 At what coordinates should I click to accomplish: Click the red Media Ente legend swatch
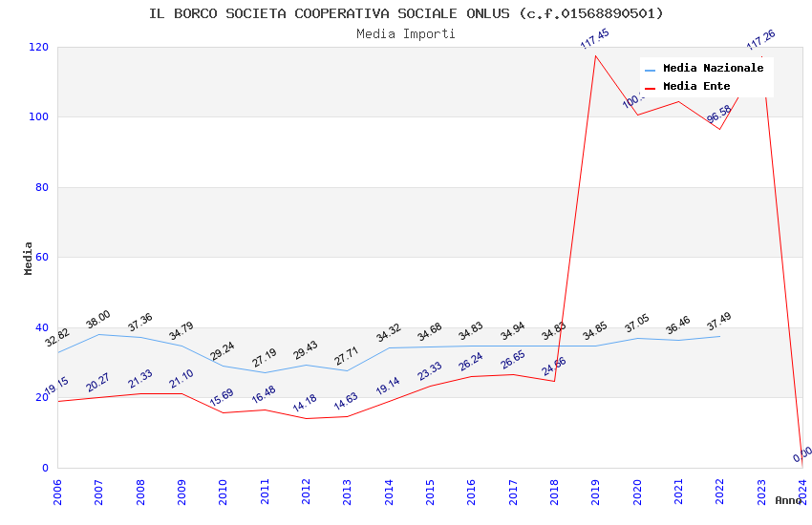click(x=650, y=88)
